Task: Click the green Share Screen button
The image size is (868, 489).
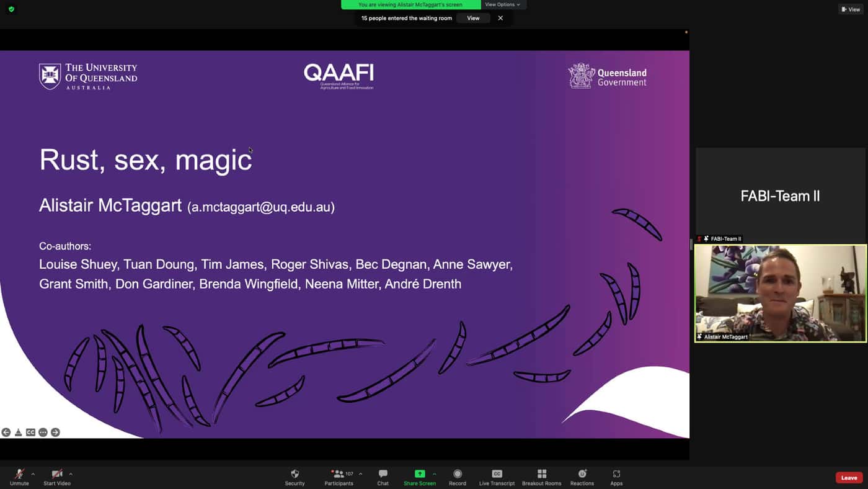Action: click(x=420, y=477)
